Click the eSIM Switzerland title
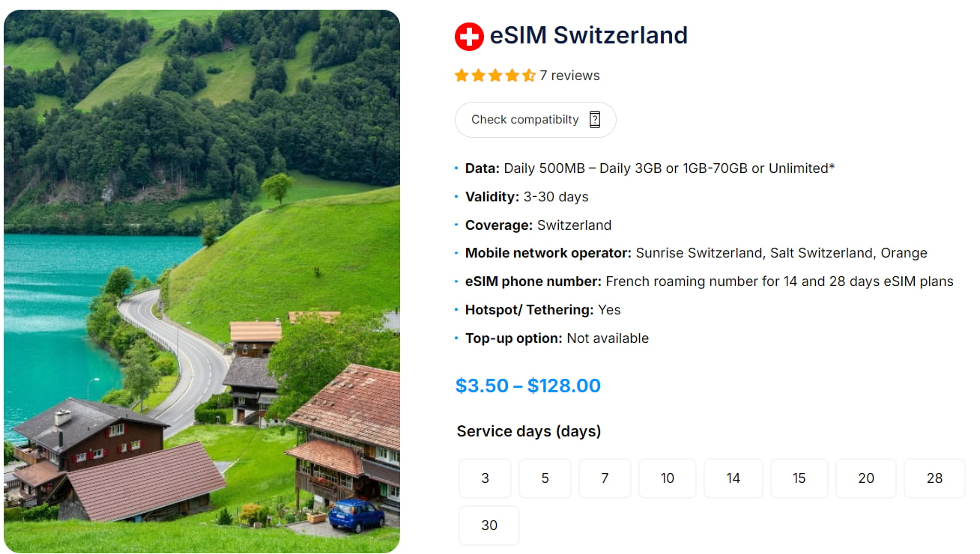 pyautogui.click(x=589, y=35)
